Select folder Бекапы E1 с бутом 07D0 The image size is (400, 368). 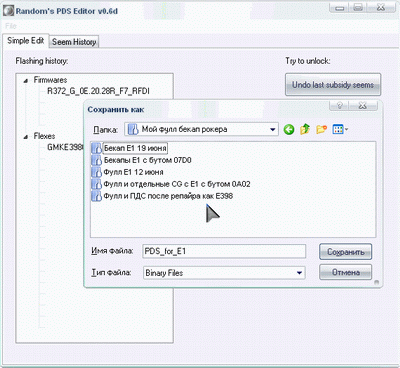[x=147, y=160]
